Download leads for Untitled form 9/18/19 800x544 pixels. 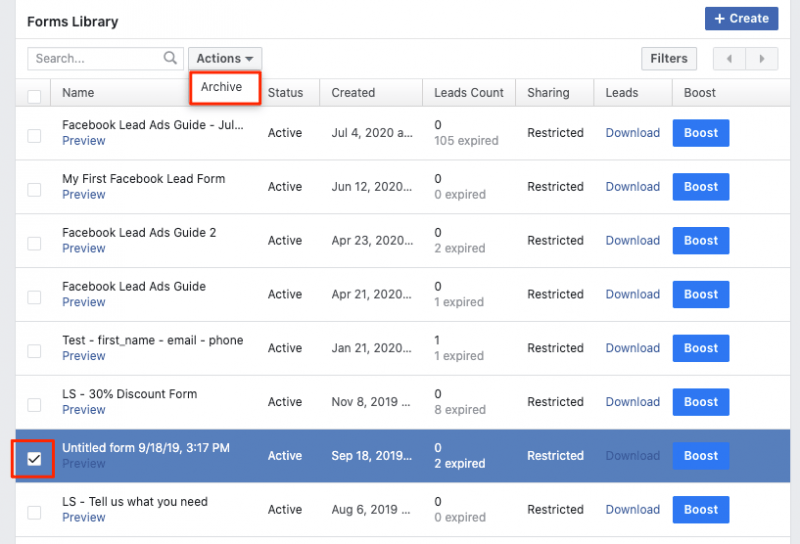[x=633, y=456]
